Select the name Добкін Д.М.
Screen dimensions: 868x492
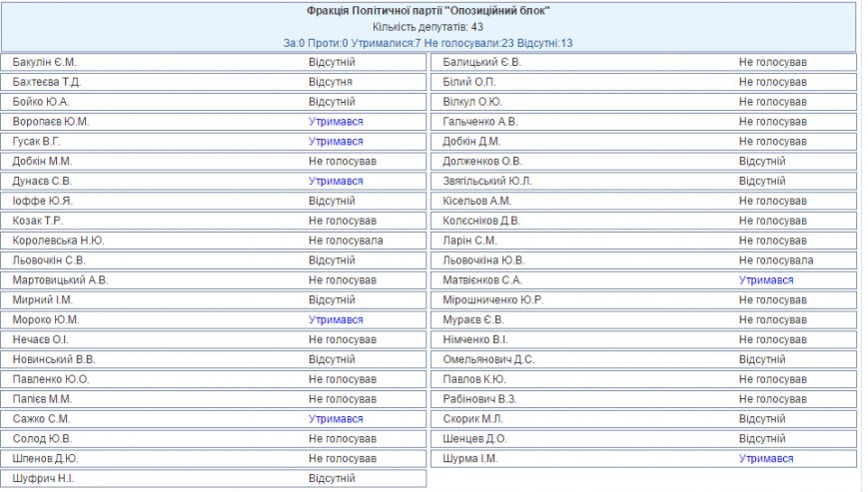471,142
